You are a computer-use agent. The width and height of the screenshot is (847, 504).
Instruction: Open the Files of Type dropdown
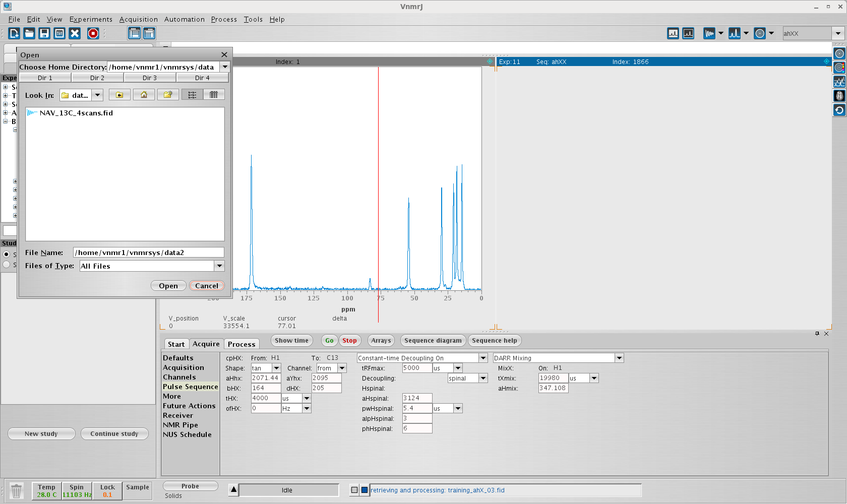click(x=219, y=266)
